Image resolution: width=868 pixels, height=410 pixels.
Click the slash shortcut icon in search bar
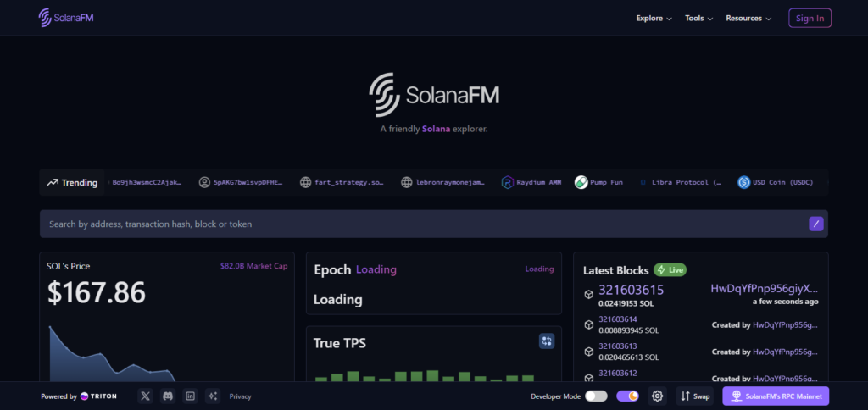point(816,224)
